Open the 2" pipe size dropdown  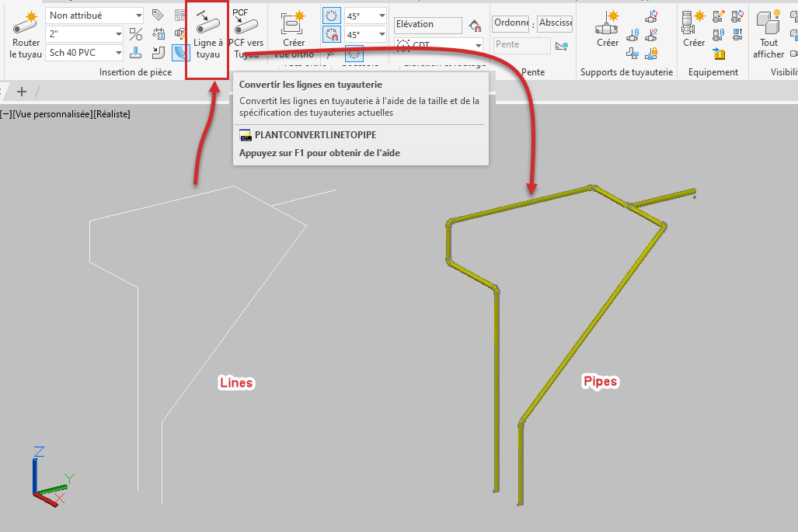(85, 34)
